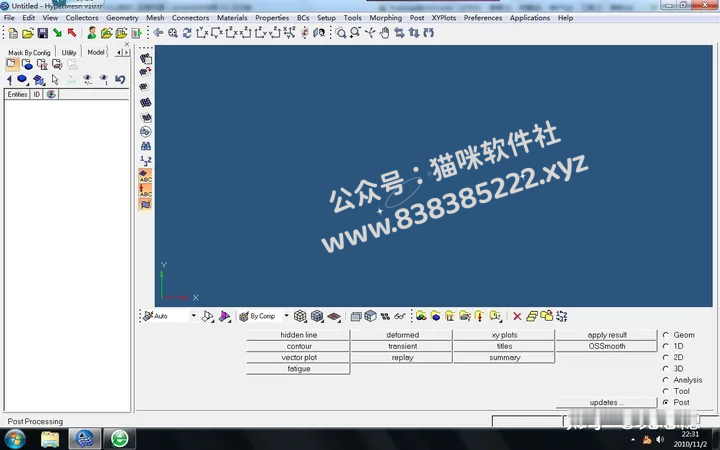Expand the blue solid entity type icon dropdown
Image resolution: width=720 pixels, height=450 pixels.
[x=23, y=80]
